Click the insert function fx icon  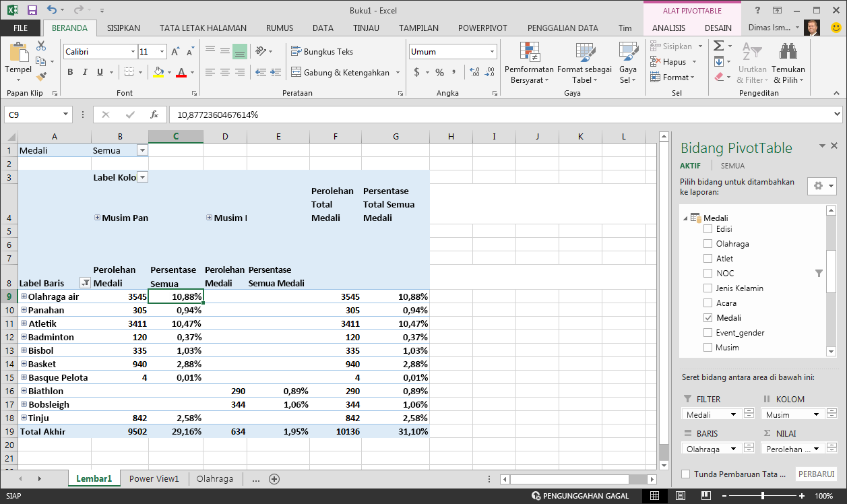154,115
